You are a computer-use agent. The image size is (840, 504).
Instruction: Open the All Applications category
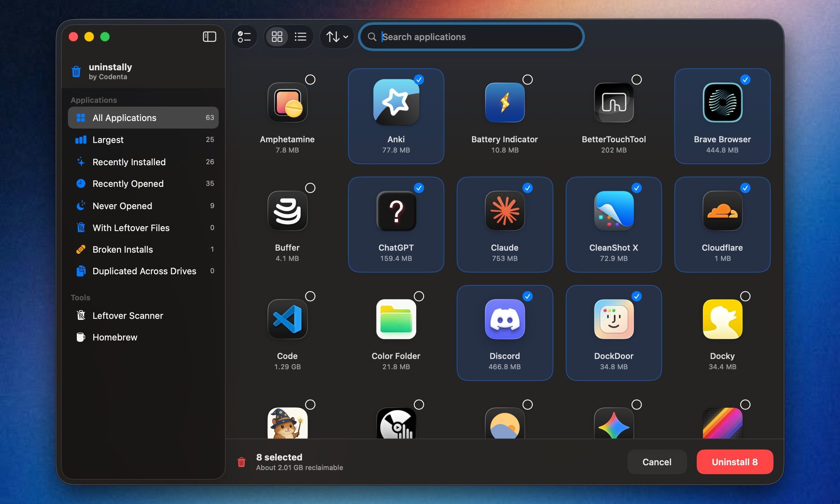143,118
